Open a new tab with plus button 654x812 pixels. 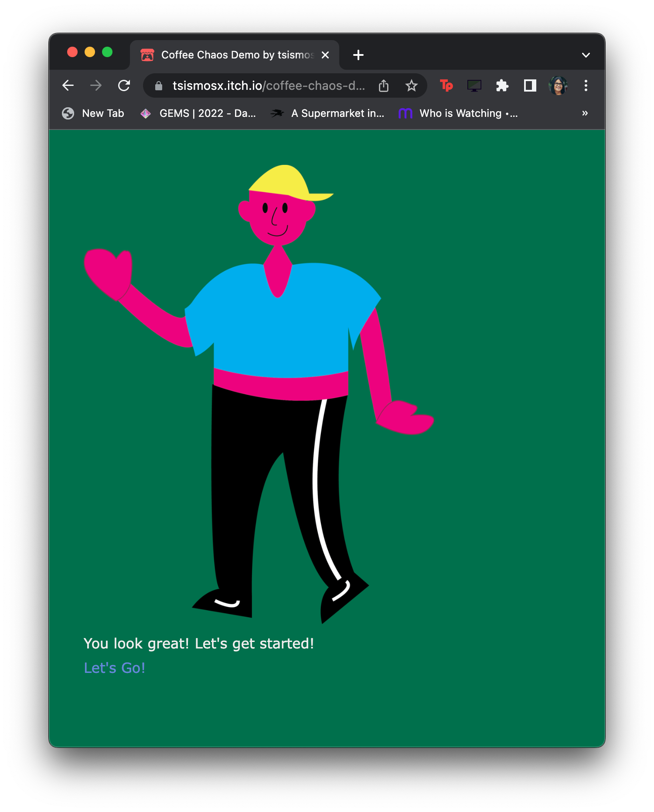pyautogui.click(x=358, y=55)
